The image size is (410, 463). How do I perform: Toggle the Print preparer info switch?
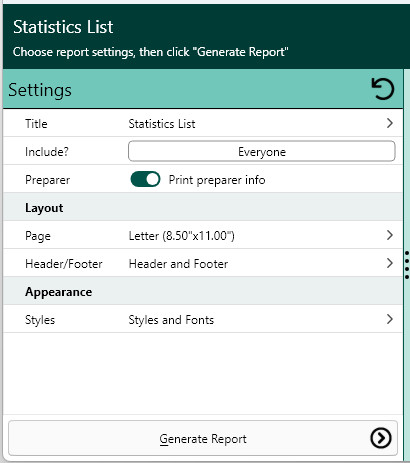(145, 180)
